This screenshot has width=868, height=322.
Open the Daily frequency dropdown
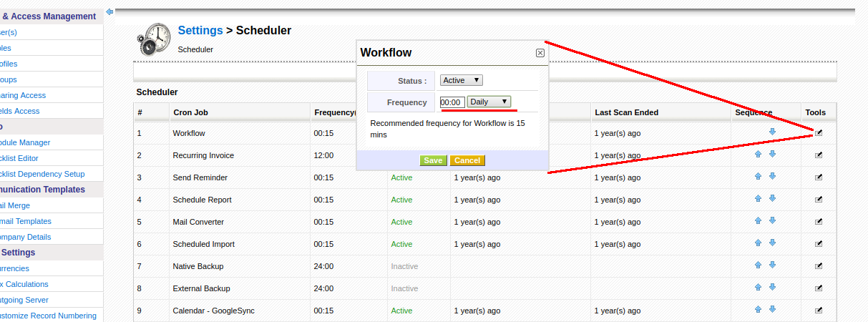click(x=489, y=102)
